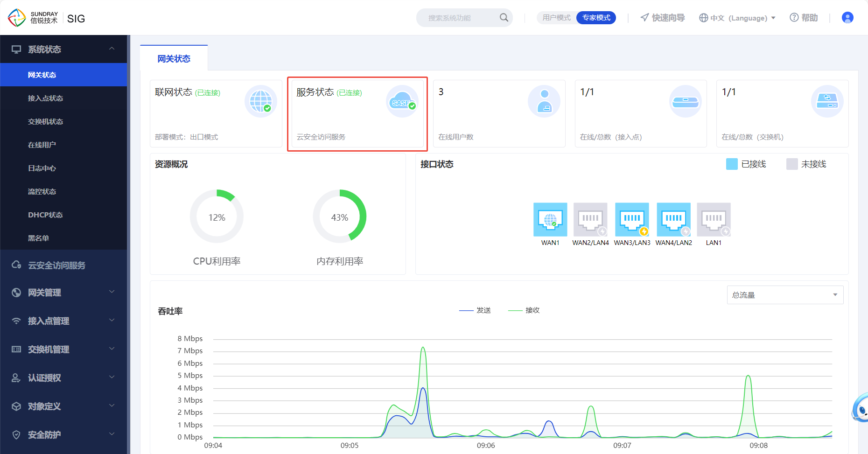Click the search magnifier icon
The image size is (868, 454).
(504, 18)
